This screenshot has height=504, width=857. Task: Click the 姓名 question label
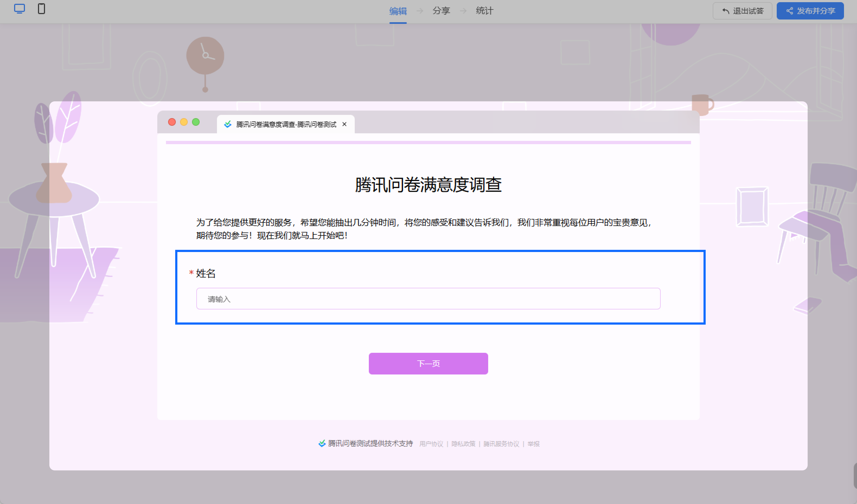click(x=206, y=273)
